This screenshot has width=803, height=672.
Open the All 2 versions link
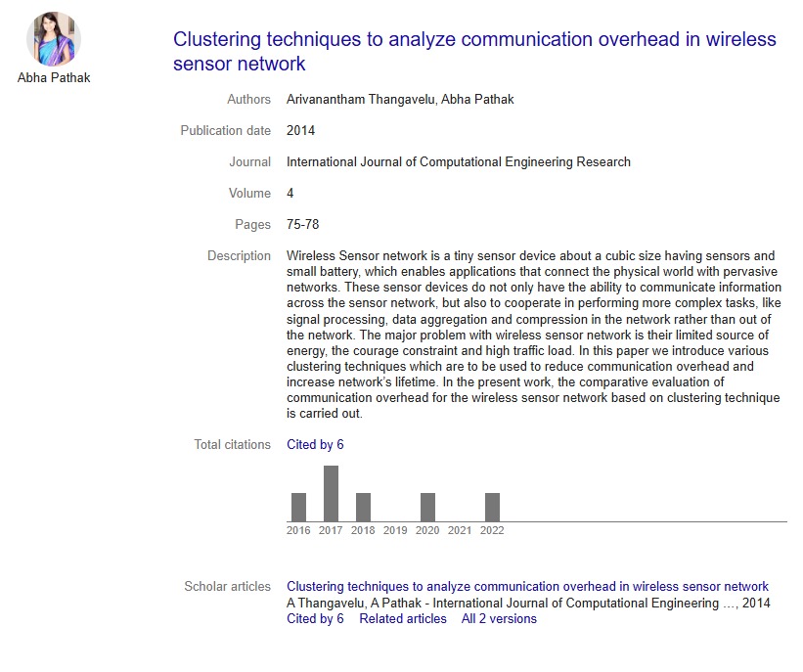(x=499, y=619)
